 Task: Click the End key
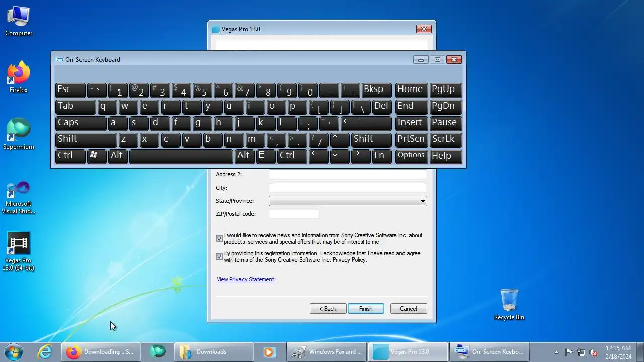pyautogui.click(x=411, y=107)
